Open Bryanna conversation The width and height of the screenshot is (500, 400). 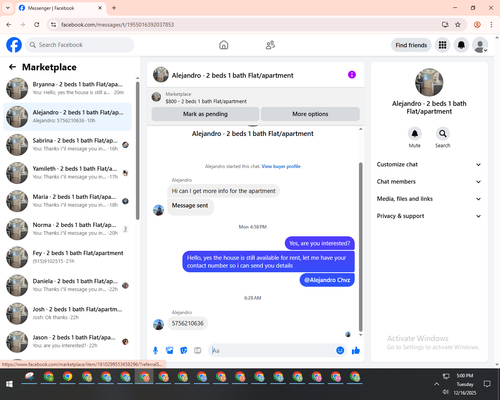tap(68, 88)
